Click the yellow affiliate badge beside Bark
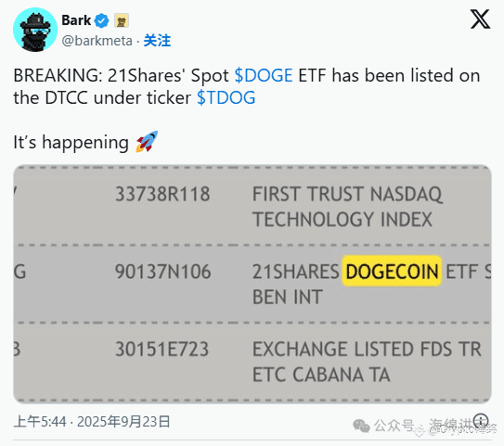Screen dimensions: 504x446 click(x=122, y=21)
